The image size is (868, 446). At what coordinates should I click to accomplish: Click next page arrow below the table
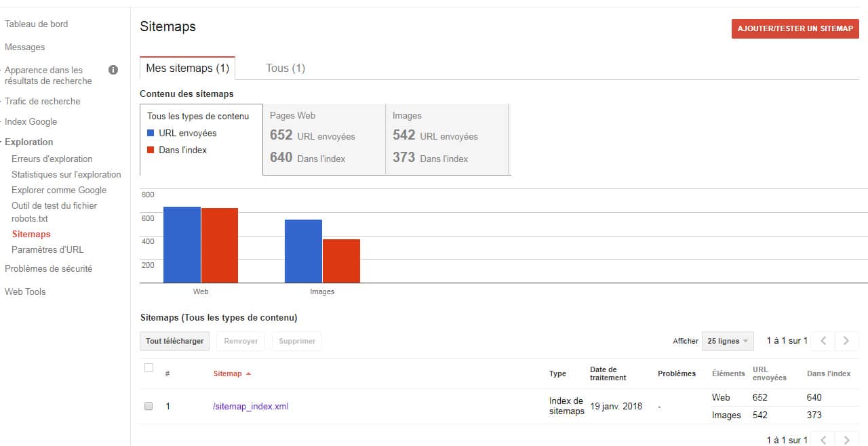pos(846,440)
